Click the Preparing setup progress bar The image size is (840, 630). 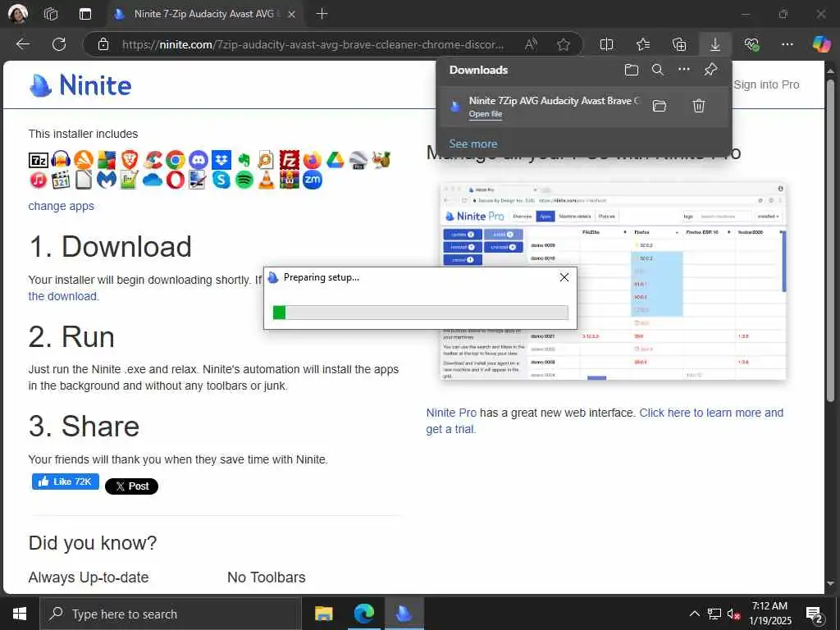tap(421, 313)
